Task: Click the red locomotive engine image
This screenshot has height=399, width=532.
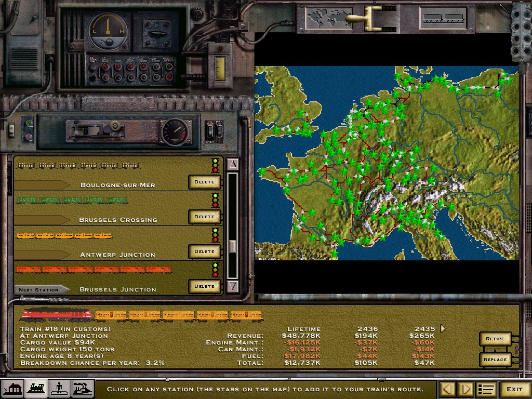Action: [56, 315]
